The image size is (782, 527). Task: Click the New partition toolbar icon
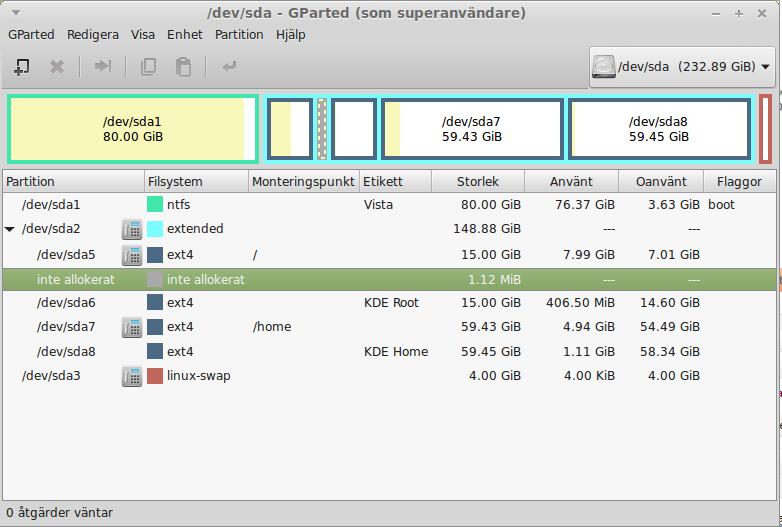(x=21, y=66)
